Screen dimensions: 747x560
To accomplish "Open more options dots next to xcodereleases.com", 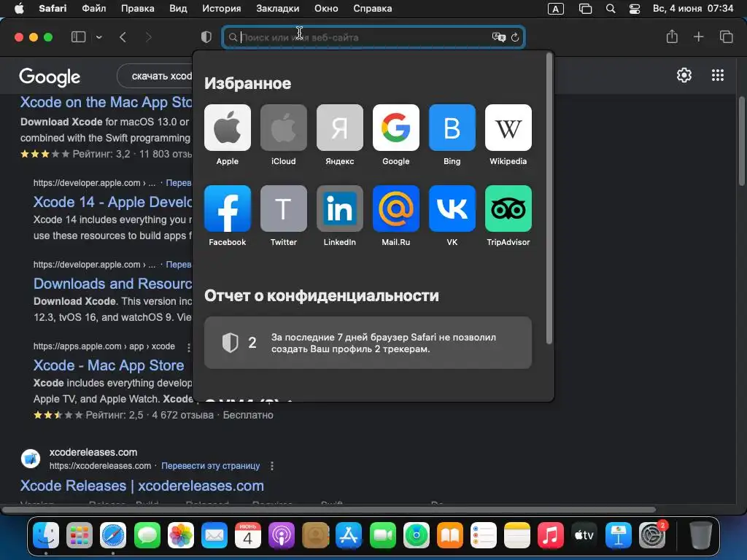I will click(x=272, y=466).
